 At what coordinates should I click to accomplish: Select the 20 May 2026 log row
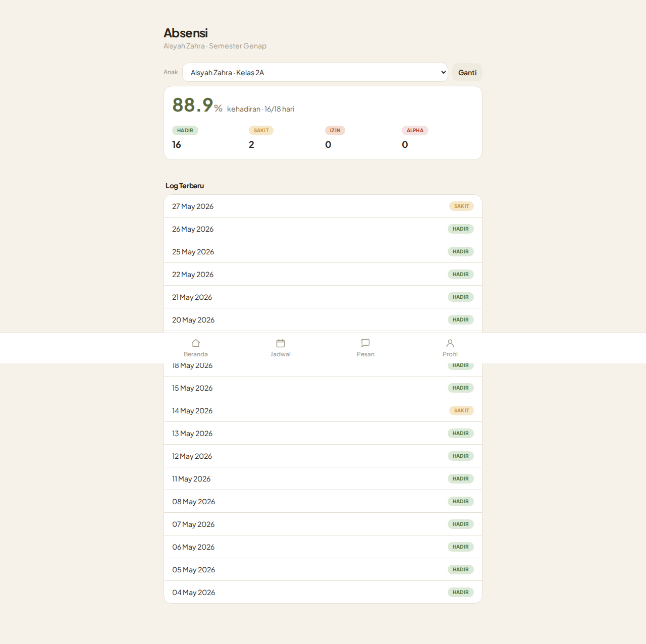pyautogui.click(x=323, y=319)
